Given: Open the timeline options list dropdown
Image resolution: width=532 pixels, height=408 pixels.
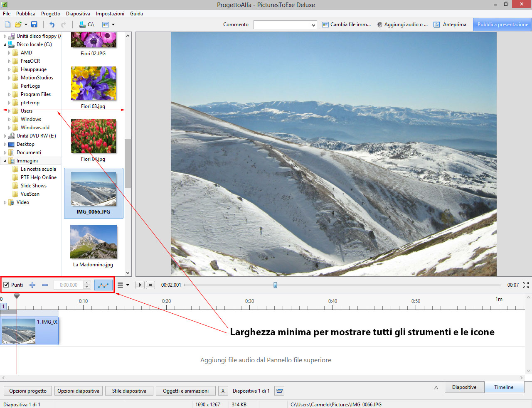Looking at the screenshot, I should click(123, 285).
